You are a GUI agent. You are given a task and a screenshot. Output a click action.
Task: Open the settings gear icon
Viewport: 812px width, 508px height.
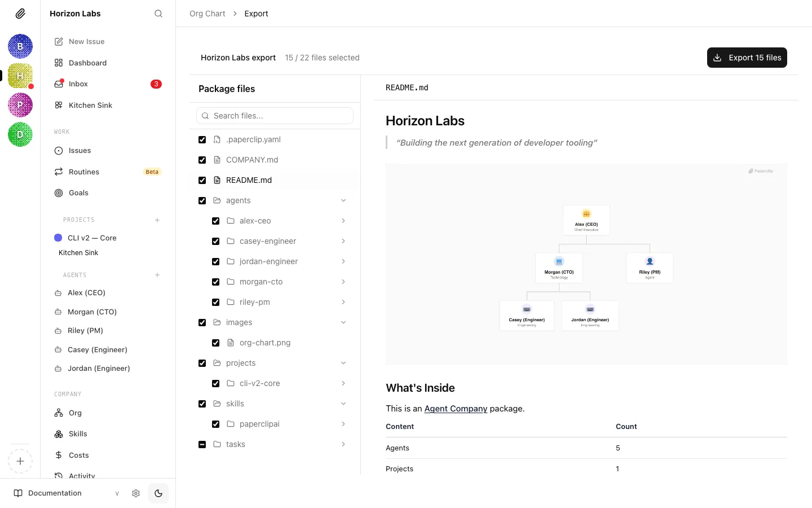tap(136, 493)
